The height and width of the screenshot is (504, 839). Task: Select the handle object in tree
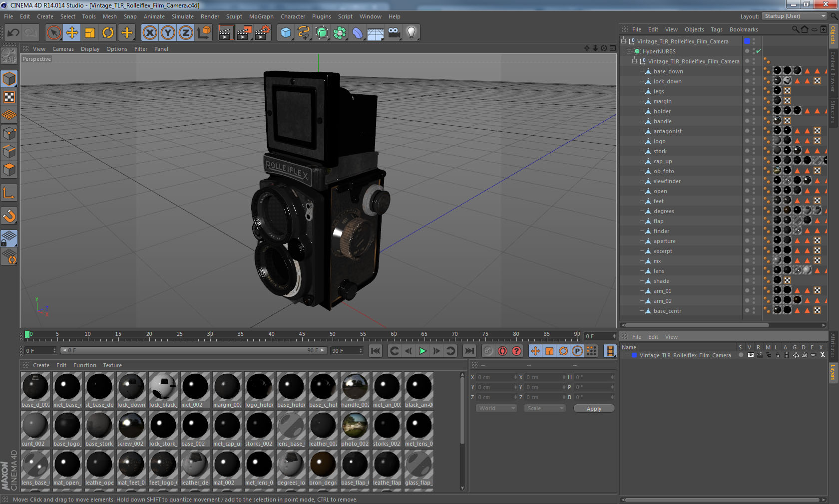(x=662, y=121)
